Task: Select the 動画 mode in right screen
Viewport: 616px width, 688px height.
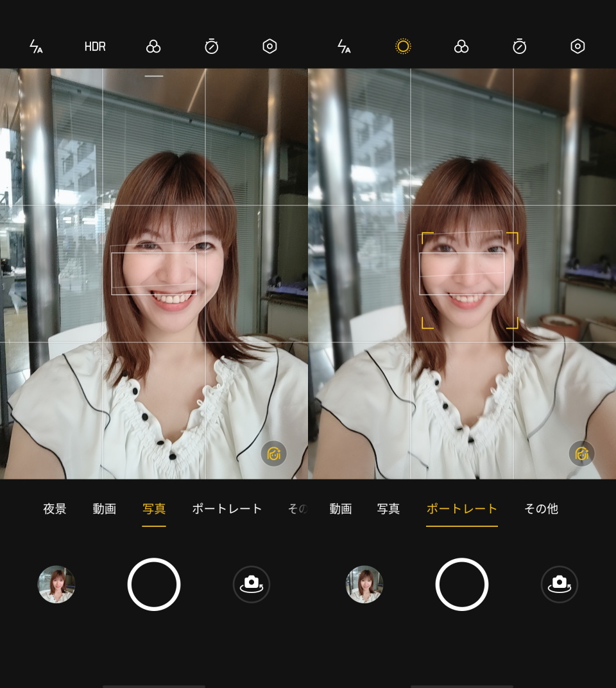Action: (x=341, y=508)
